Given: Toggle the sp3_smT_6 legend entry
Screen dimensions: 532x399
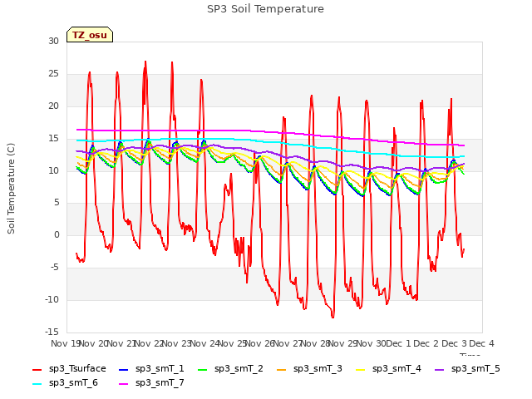Looking at the screenshot, I should pyautogui.click(x=65, y=383).
